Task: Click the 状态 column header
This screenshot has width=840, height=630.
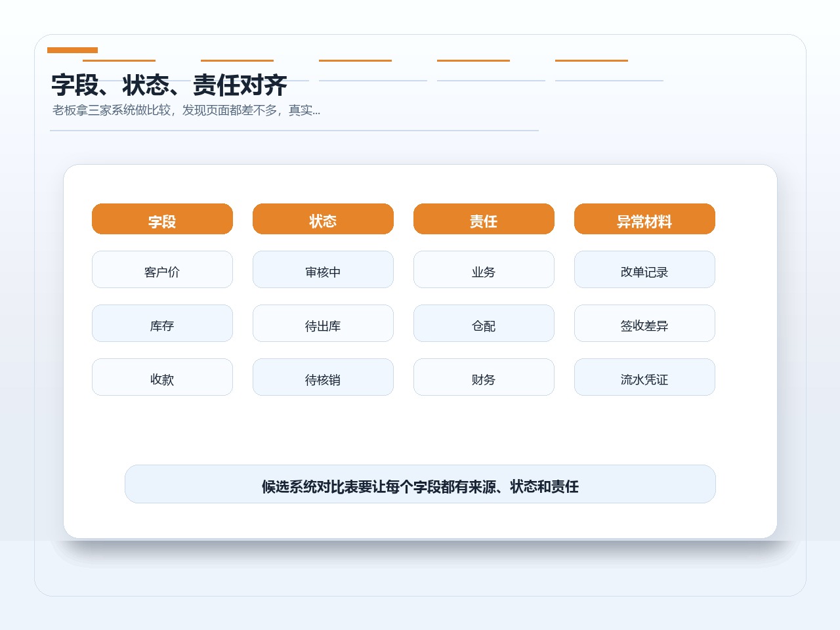Action: pyautogui.click(x=323, y=219)
